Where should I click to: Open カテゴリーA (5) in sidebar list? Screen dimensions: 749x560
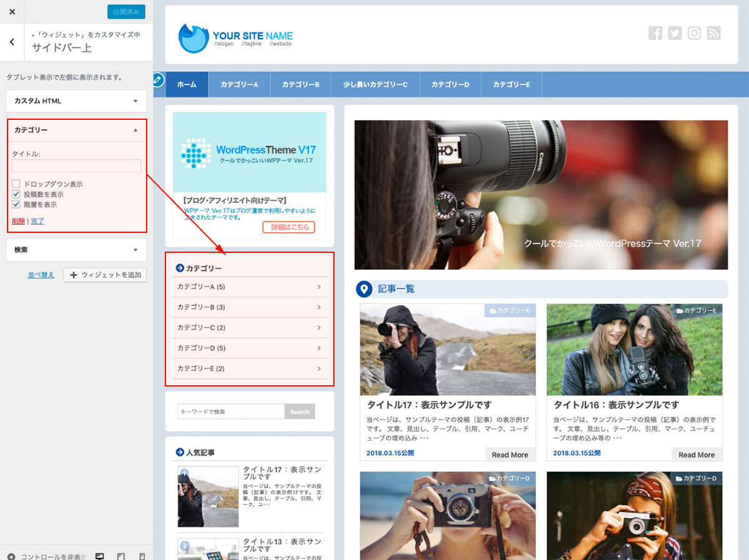point(250,287)
